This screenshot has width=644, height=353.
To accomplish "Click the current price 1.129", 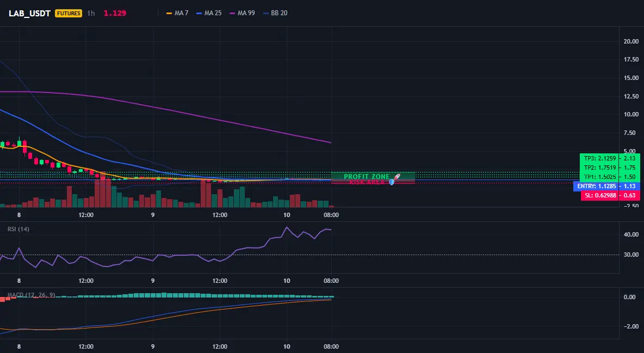I will (115, 13).
